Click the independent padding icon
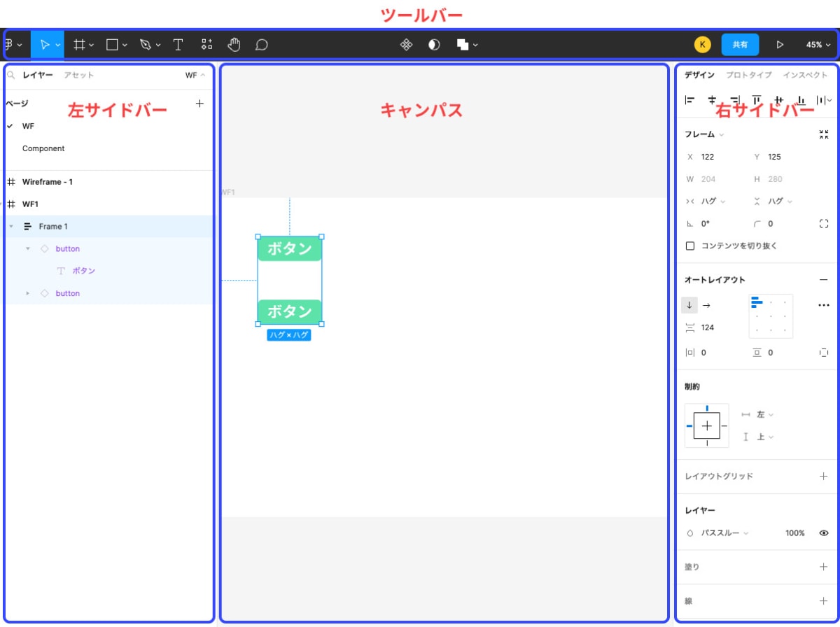Image resolution: width=840 pixels, height=627 pixels. tap(823, 353)
